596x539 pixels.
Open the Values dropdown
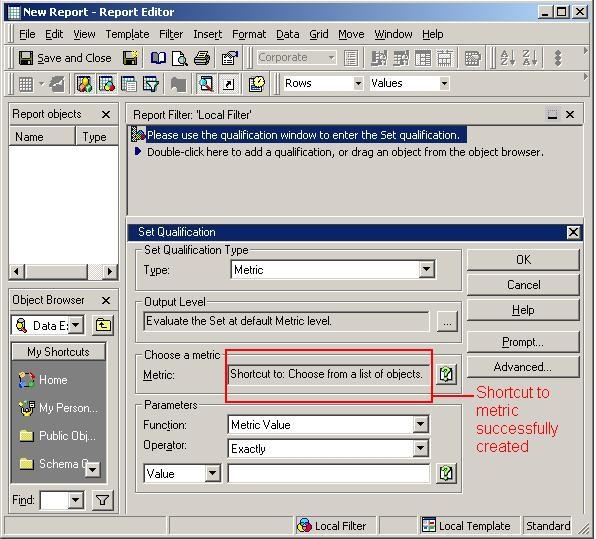point(444,83)
